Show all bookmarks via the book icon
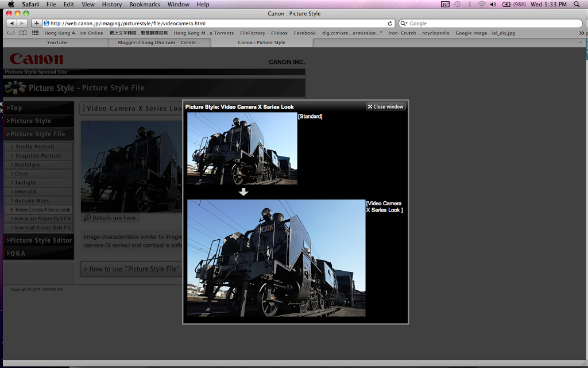 (x=23, y=33)
